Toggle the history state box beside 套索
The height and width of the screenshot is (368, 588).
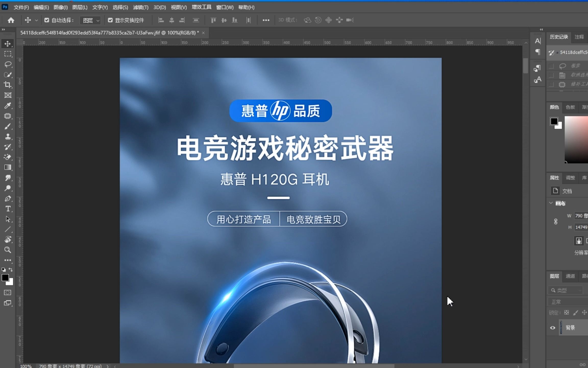(x=551, y=66)
